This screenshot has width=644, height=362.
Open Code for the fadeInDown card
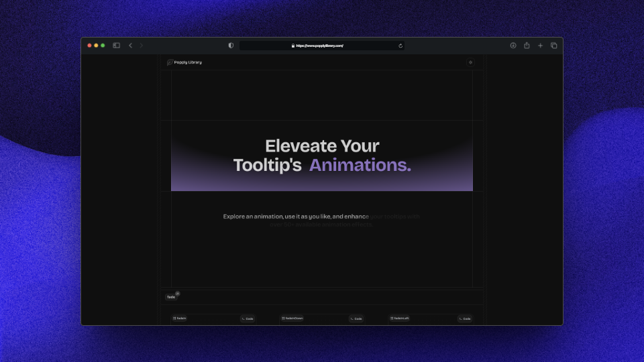click(x=356, y=318)
